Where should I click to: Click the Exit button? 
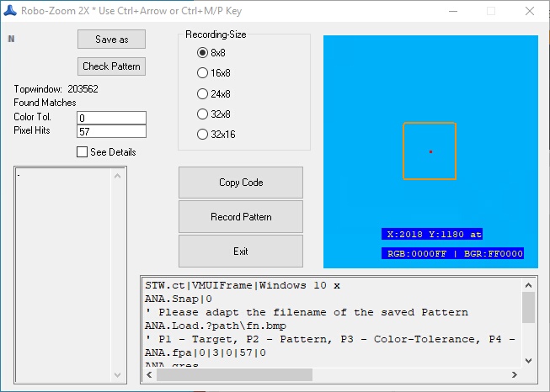click(x=241, y=252)
